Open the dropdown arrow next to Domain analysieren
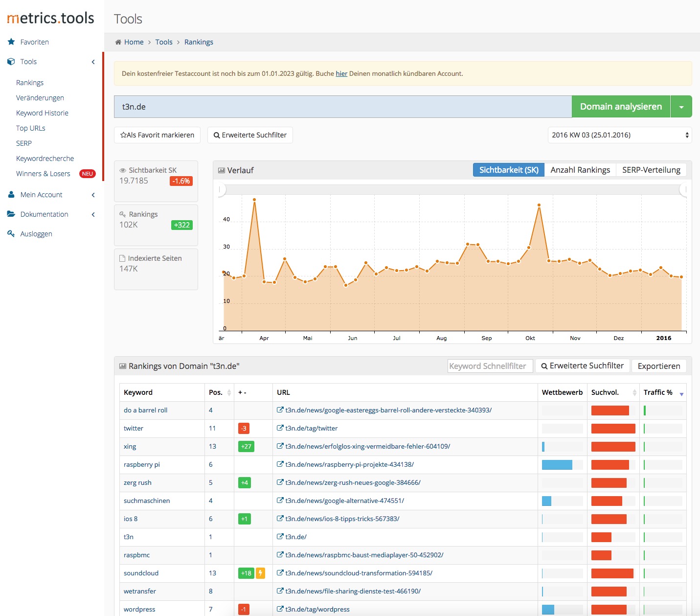 (x=681, y=107)
